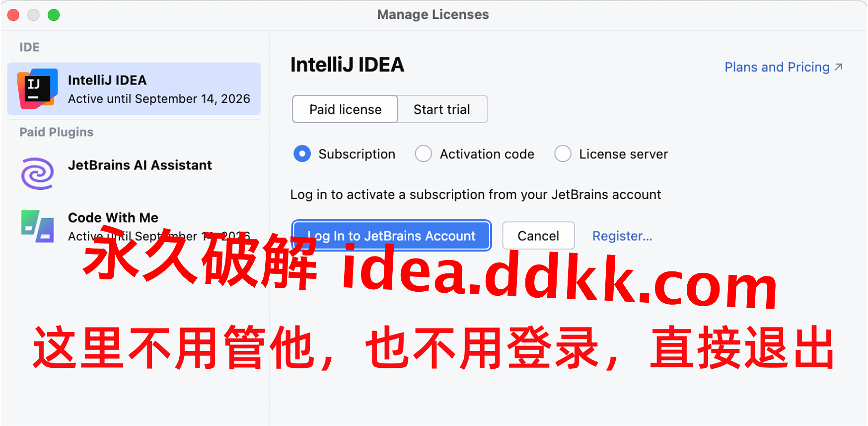Click the Code With Me icon

[x=37, y=226]
